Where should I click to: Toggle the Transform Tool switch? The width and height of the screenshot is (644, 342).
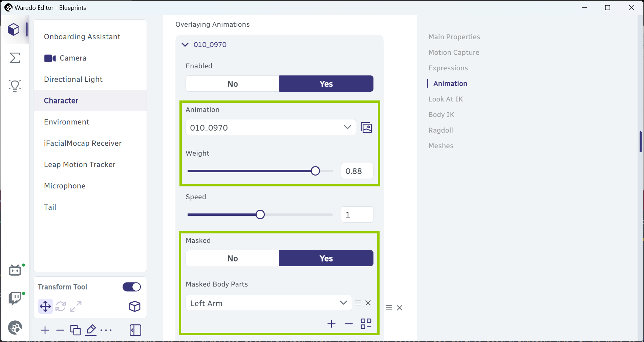pos(132,287)
